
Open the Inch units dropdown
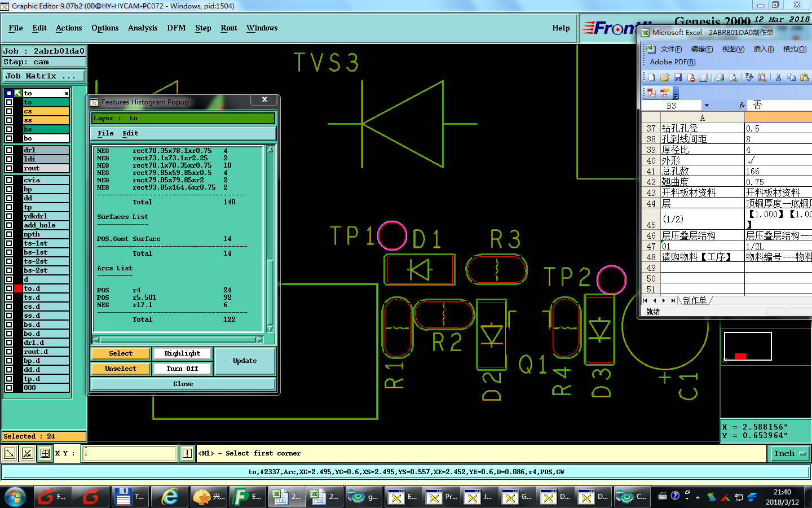[789, 453]
